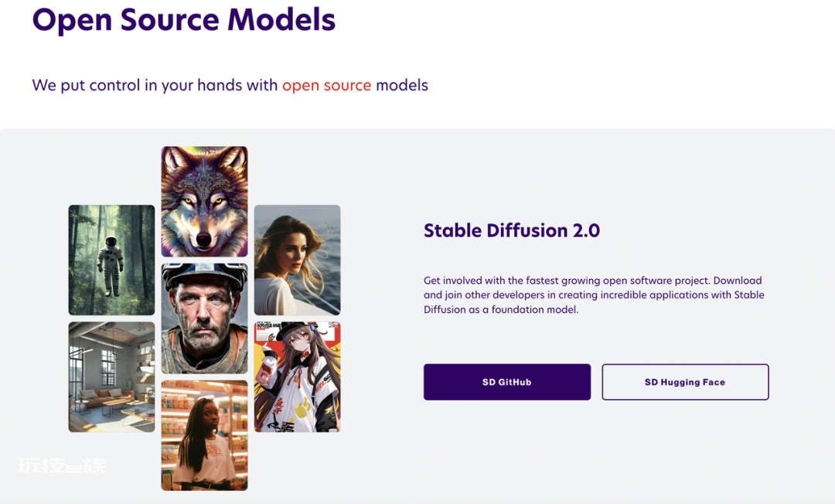Click the Open Source Models heading
This screenshot has height=504, width=835.
(x=183, y=19)
